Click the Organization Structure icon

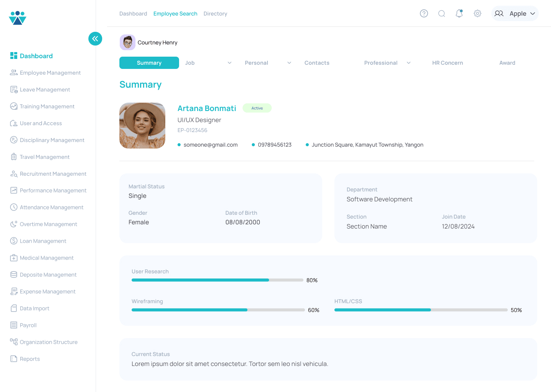14,342
